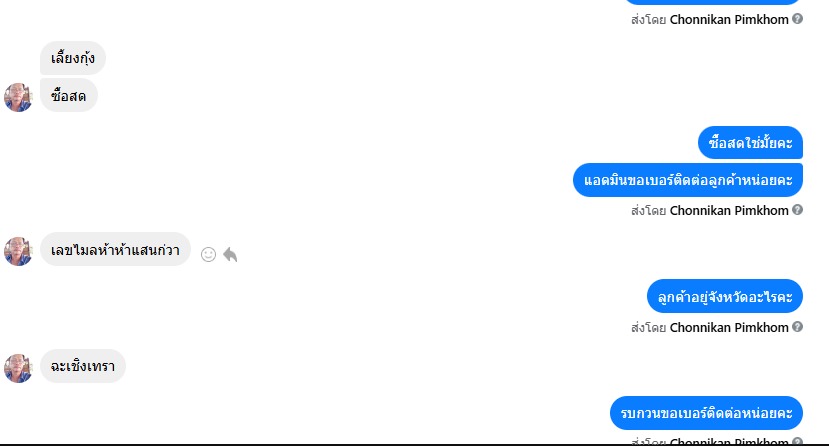Image resolution: width=829 pixels, height=447 pixels.
Task: Select the แอดมินขอเบอร์ติดต่อลูกค้าหน่อยคะ message bubble
Action: click(688, 180)
